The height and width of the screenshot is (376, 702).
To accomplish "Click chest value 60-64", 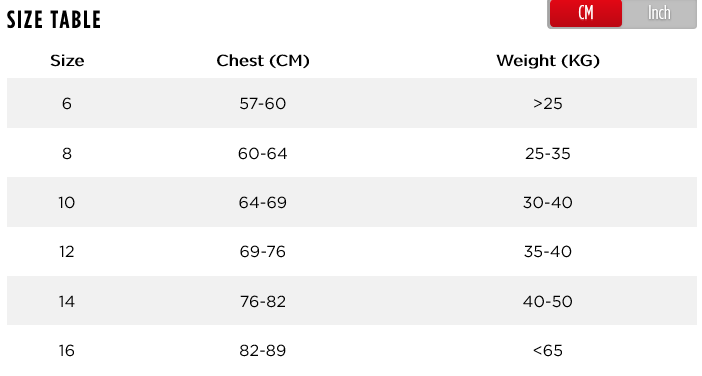I will pyautogui.click(x=263, y=154).
